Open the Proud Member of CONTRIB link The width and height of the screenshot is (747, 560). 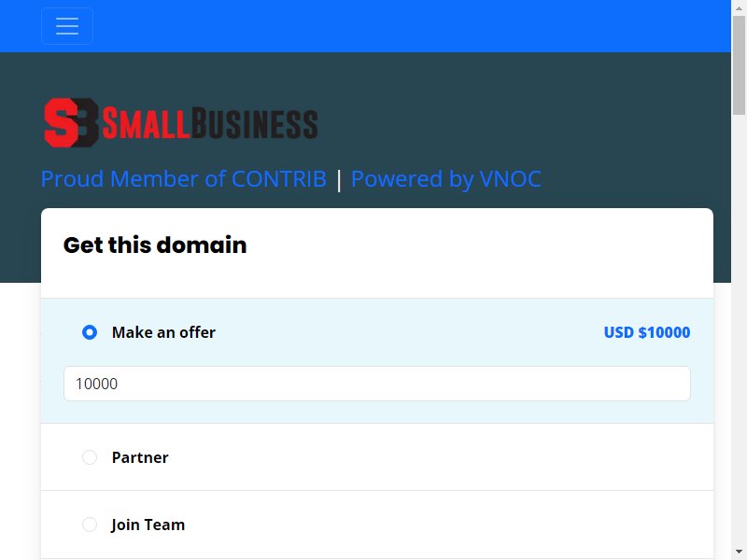184,179
